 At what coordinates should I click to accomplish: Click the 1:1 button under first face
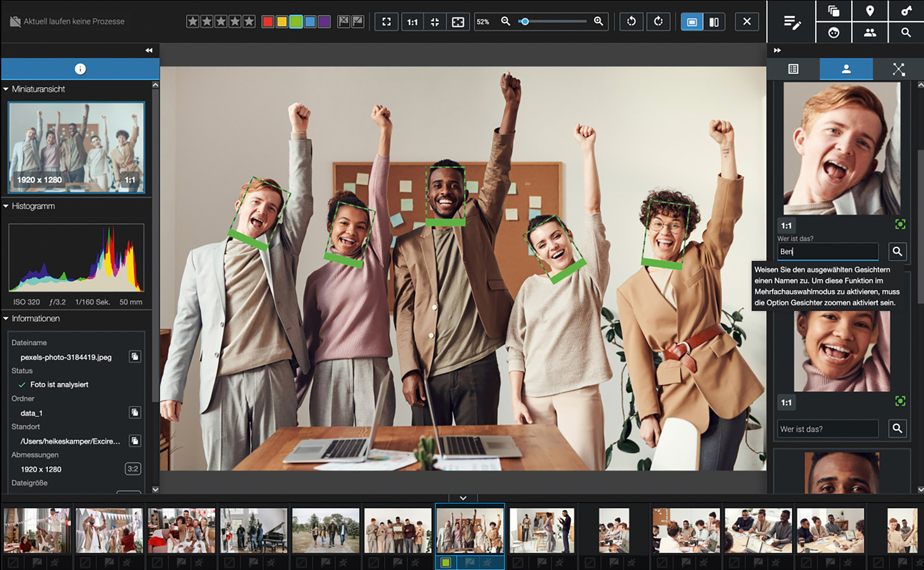pyautogui.click(x=786, y=226)
